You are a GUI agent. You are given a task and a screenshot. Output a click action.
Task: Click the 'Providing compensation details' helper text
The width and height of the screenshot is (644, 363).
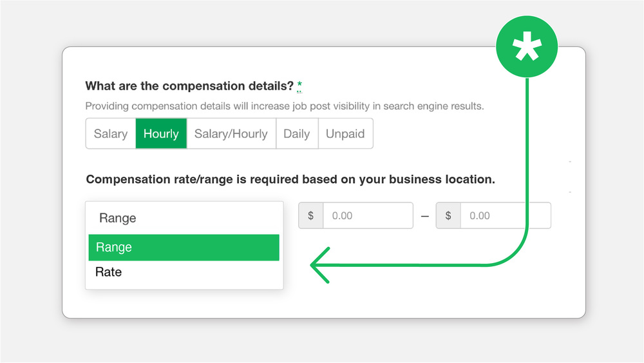pyautogui.click(x=285, y=106)
